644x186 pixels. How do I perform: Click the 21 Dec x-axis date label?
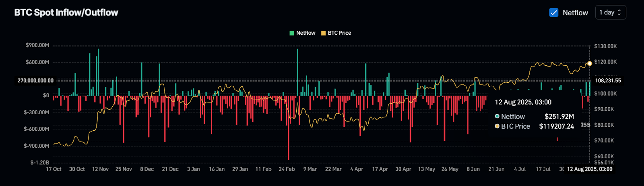[170, 169]
